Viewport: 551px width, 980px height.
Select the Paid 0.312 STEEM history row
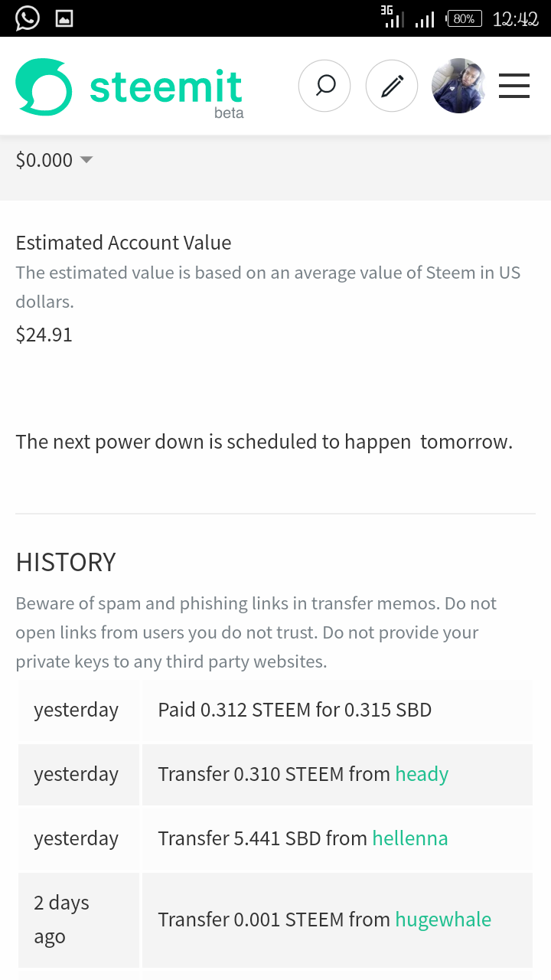275,710
